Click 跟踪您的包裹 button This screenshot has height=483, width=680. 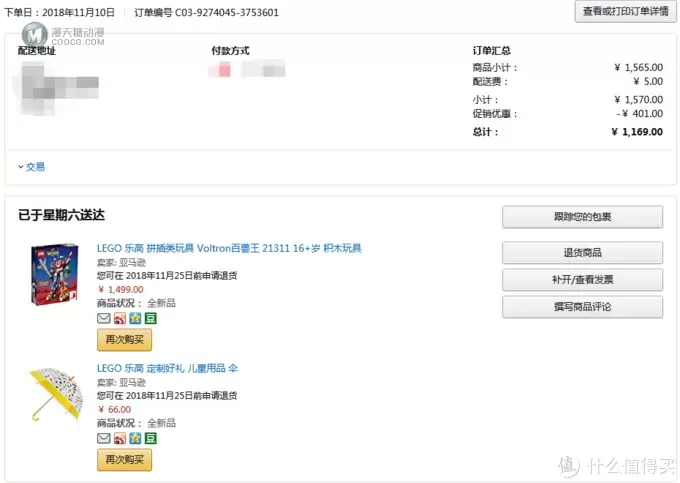(582, 217)
